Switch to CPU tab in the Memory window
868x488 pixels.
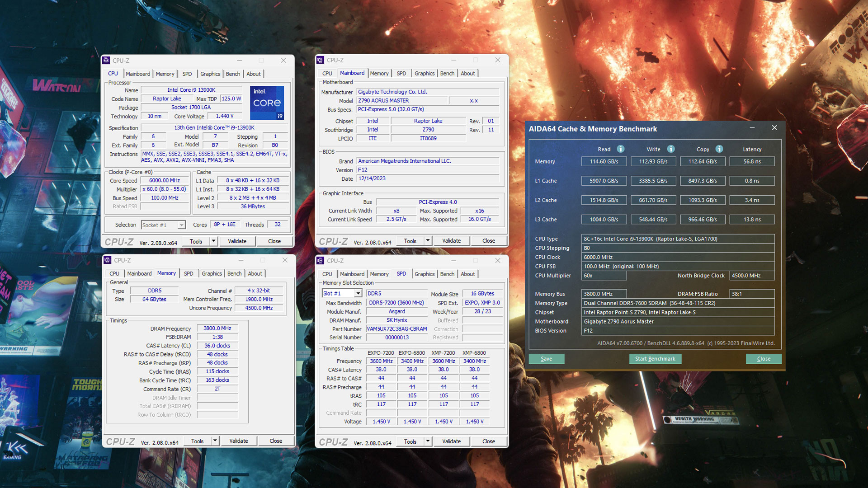coord(114,273)
